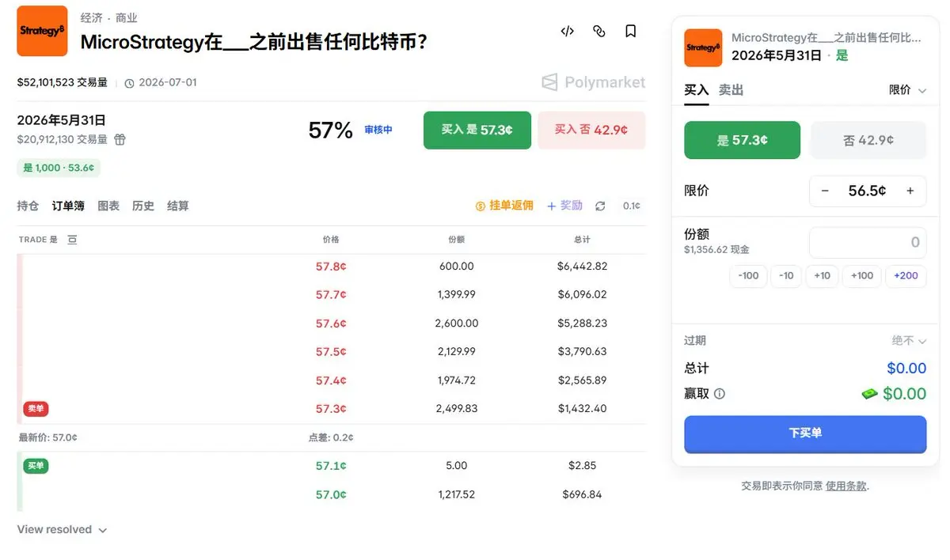Click the -100 shares button

coord(748,276)
